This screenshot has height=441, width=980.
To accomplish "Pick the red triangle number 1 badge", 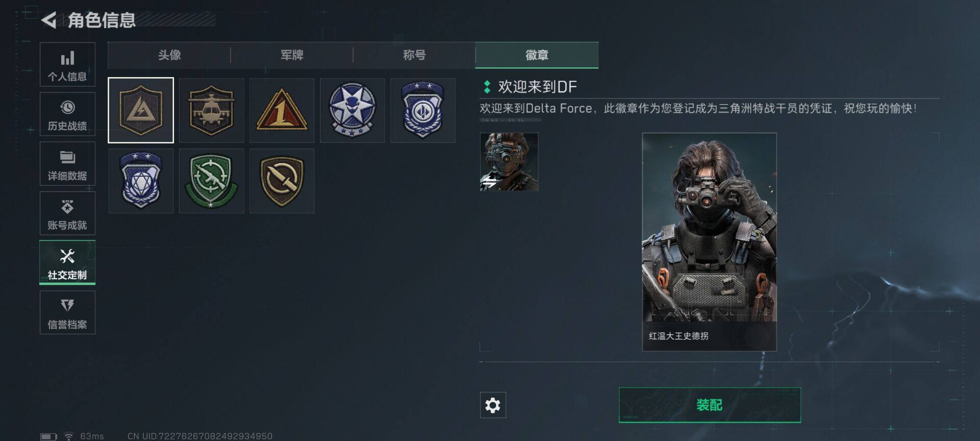I will 282,110.
